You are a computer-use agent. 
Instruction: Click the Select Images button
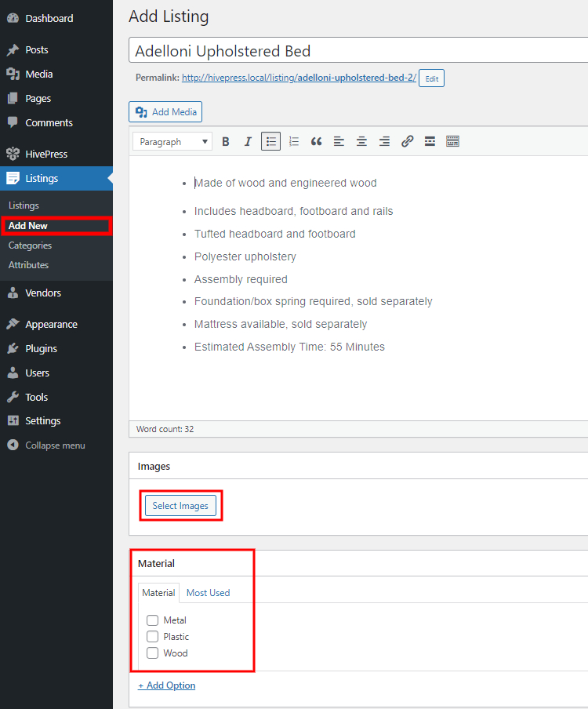(180, 506)
